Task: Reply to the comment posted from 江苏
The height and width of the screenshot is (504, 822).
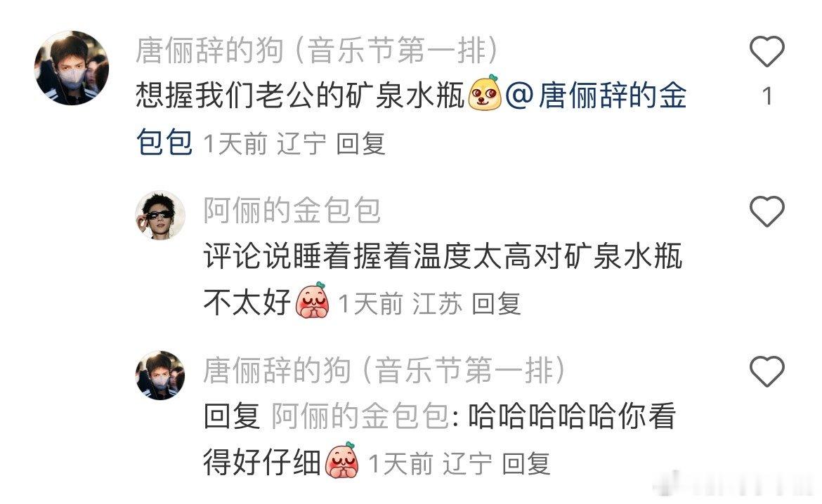Action: (496, 304)
